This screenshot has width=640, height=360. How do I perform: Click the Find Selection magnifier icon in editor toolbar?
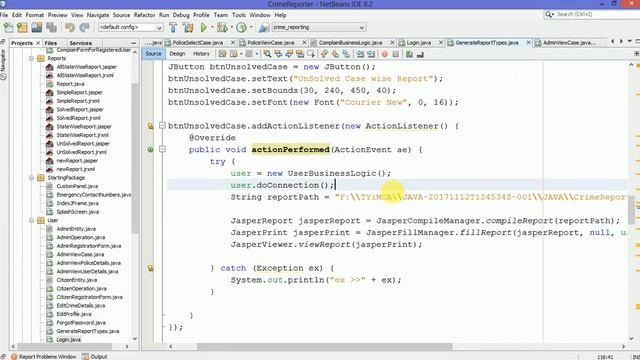[x=267, y=54]
